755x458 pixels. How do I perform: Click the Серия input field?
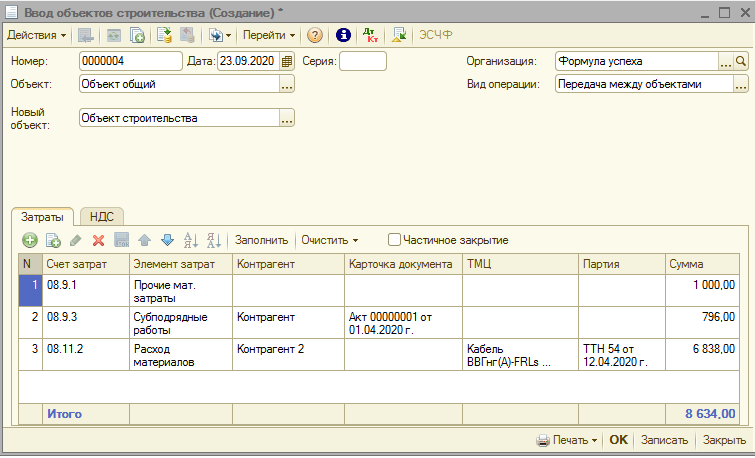[362, 61]
